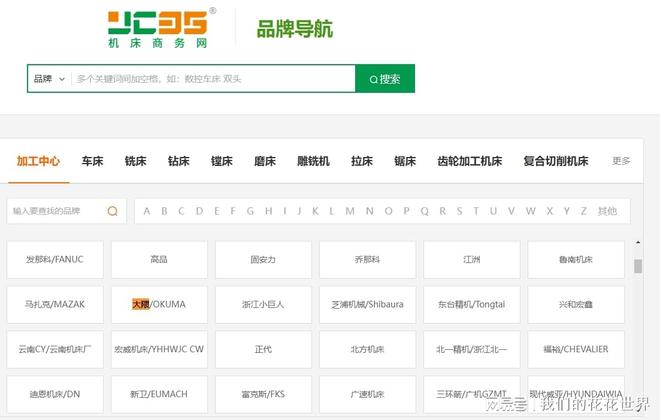This screenshot has height=420, width=660.
Task: Open the 兴和宏鑫 brand card
Action: 576,305
